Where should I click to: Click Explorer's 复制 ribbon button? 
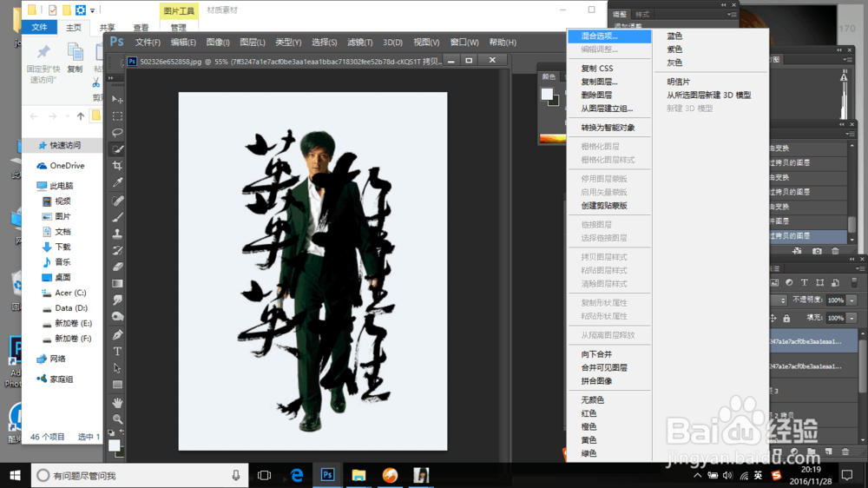point(75,58)
